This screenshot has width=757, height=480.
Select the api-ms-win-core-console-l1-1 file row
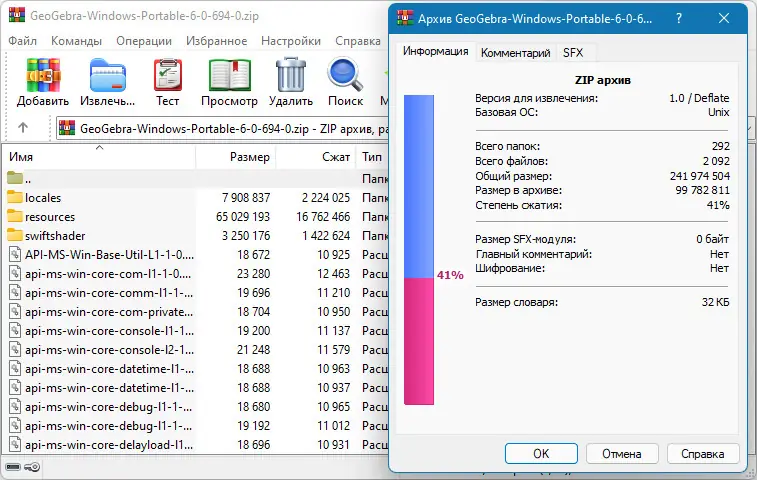pyautogui.click(x=196, y=330)
